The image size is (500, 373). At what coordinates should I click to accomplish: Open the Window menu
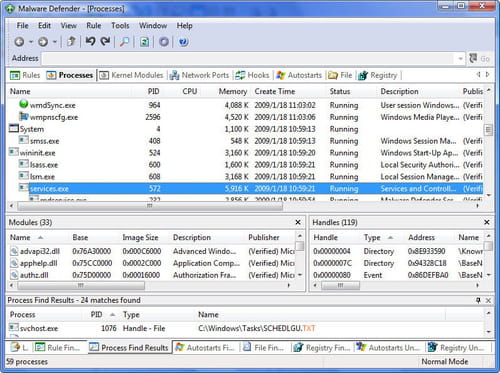[x=153, y=26]
